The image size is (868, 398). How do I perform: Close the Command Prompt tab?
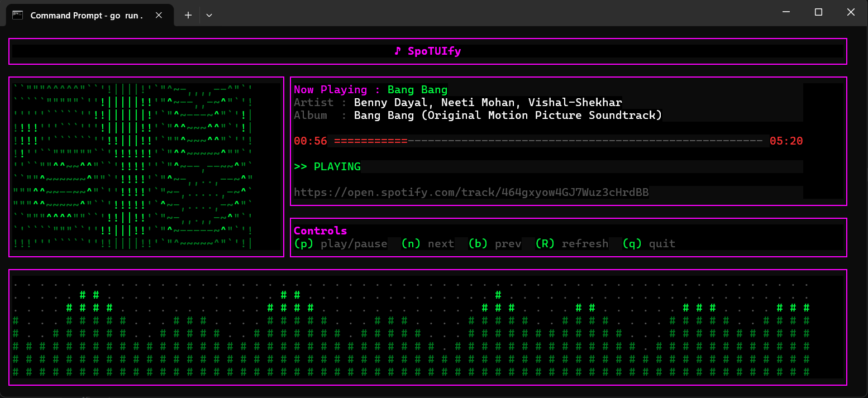(x=159, y=15)
